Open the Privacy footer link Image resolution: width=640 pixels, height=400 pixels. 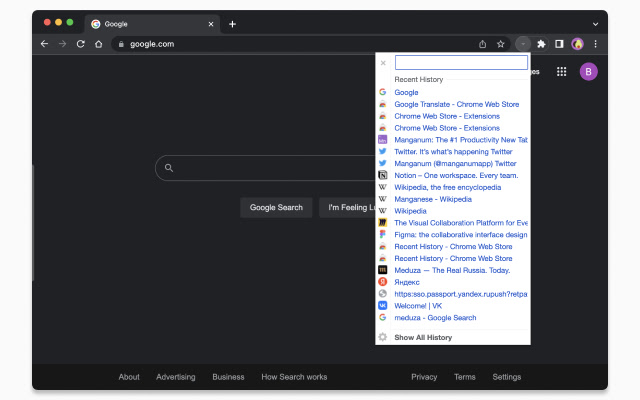(424, 377)
